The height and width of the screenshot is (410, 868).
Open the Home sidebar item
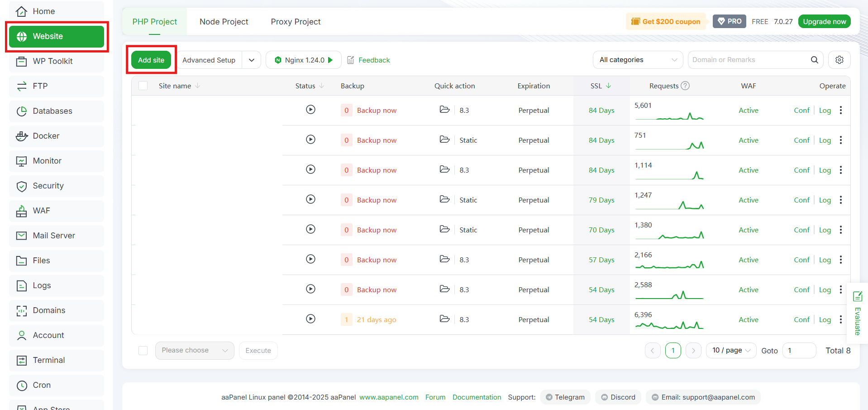[56, 11]
